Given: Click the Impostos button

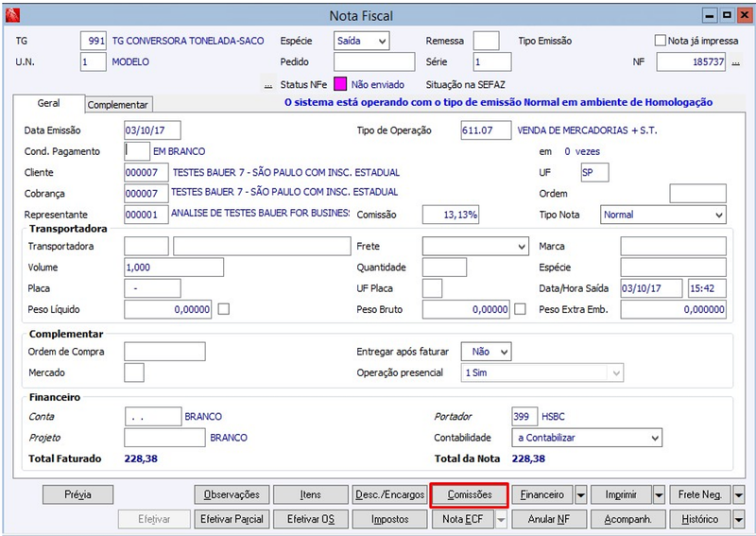Looking at the screenshot, I should coord(389,519).
